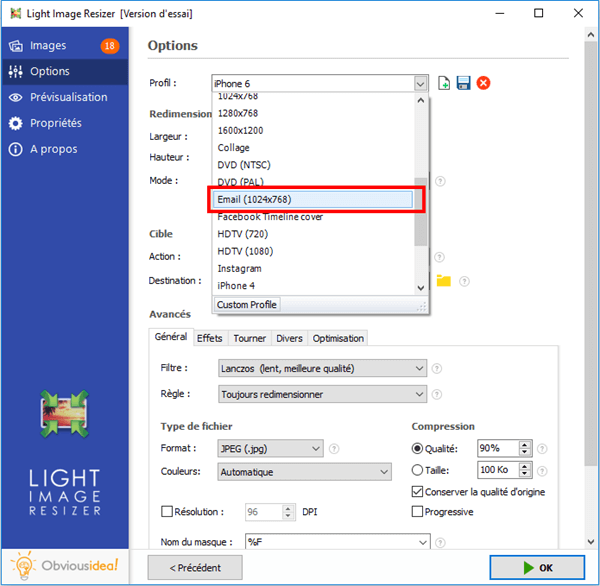Choose Email (1024x768) profile

(313, 199)
